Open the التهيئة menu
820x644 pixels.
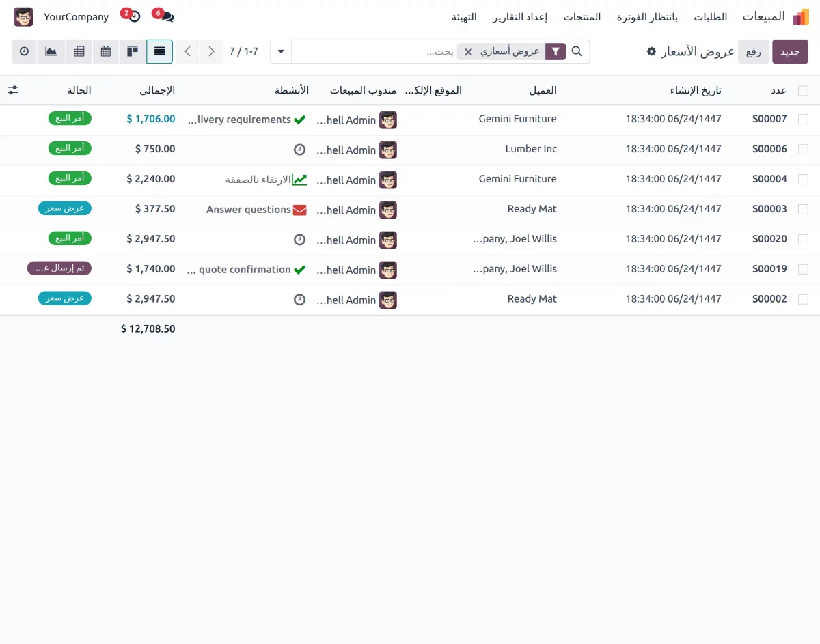point(465,17)
